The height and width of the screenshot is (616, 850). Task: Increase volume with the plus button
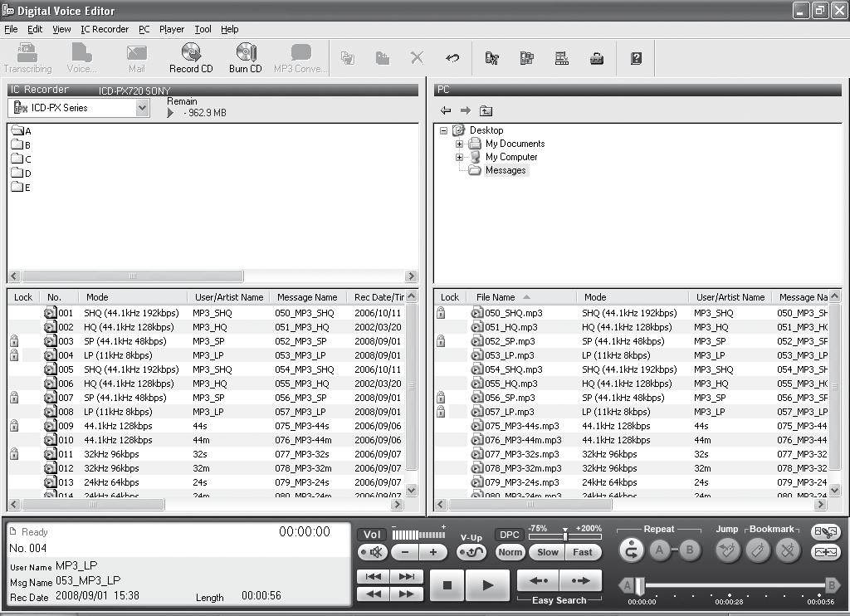coord(432,553)
